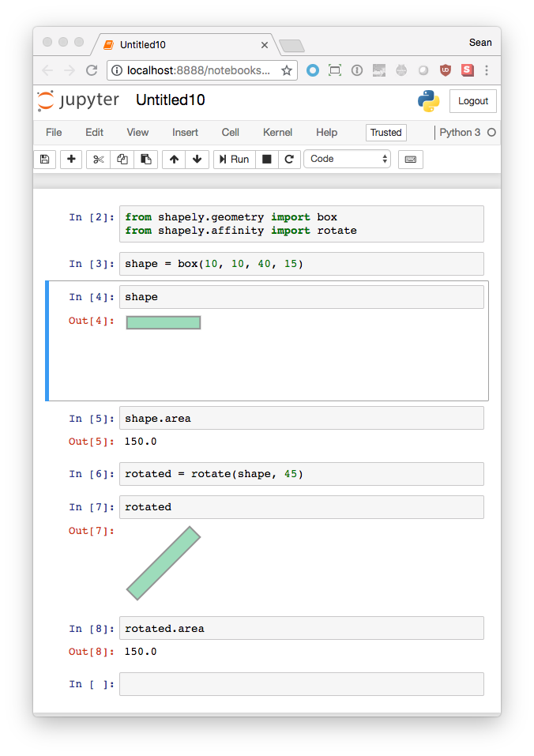Move the selected cell up
The image size is (534, 756).
(173, 159)
